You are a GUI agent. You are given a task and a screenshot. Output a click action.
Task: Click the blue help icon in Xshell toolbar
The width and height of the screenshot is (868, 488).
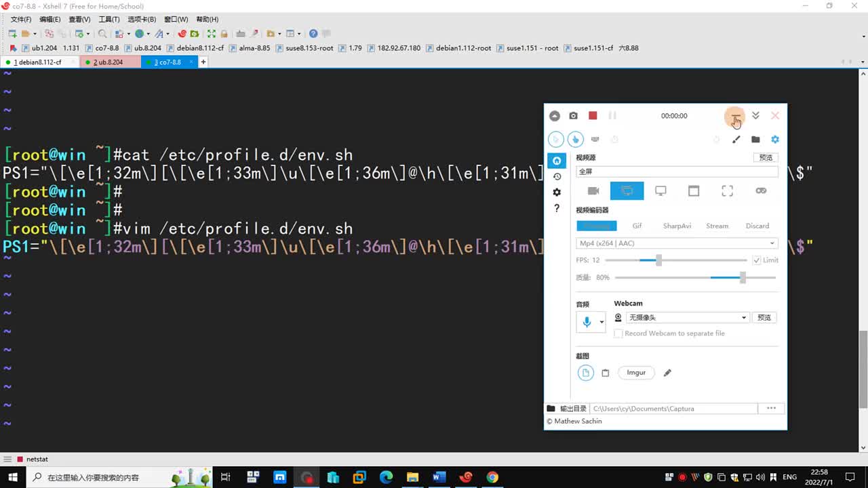click(313, 33)
